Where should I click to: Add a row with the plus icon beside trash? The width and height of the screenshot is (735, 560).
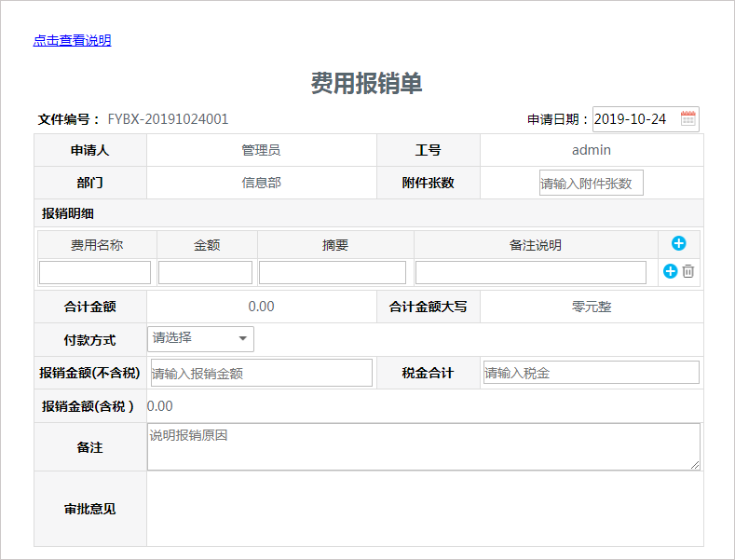(x=670, y=271)
